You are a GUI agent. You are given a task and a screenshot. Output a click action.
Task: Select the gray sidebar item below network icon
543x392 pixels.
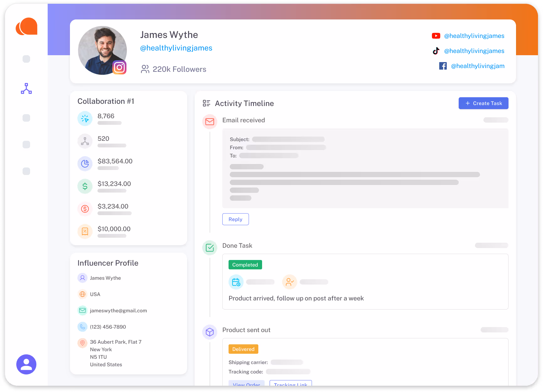click(26, 118)
